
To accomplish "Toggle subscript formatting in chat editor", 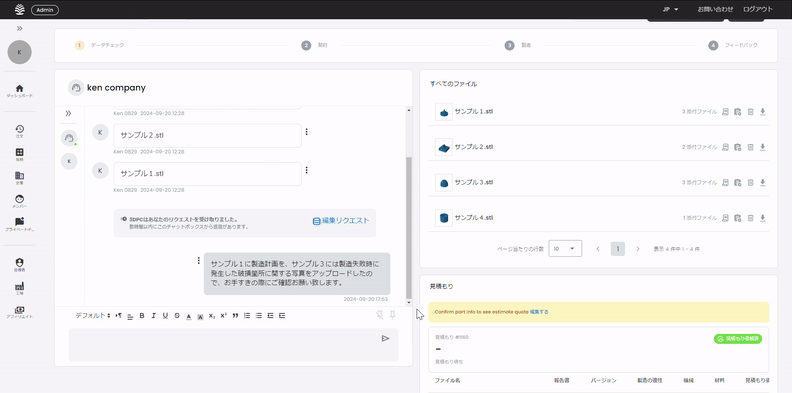I will pos(212,316).
